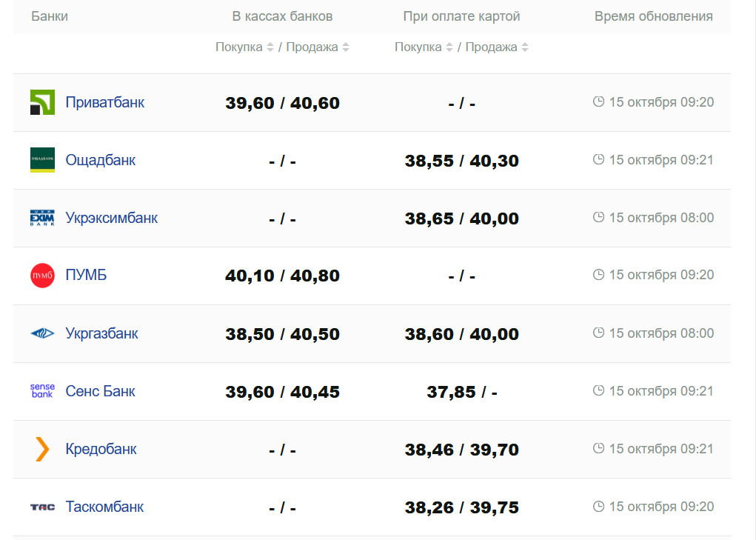Screen dimensions: 756x540
Task: Click the orange Кредобанк chevron logo
Action: pos(42,449)
